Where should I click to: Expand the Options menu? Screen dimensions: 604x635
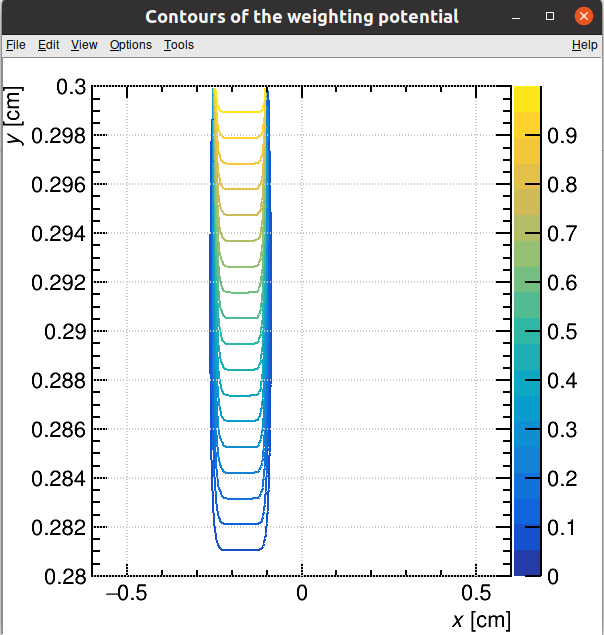point(130,45)
